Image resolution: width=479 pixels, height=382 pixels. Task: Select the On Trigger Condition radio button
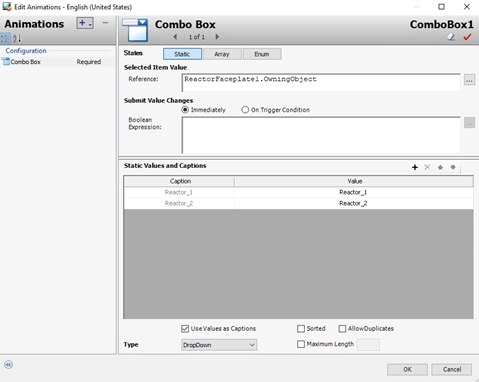click(245, 110)
